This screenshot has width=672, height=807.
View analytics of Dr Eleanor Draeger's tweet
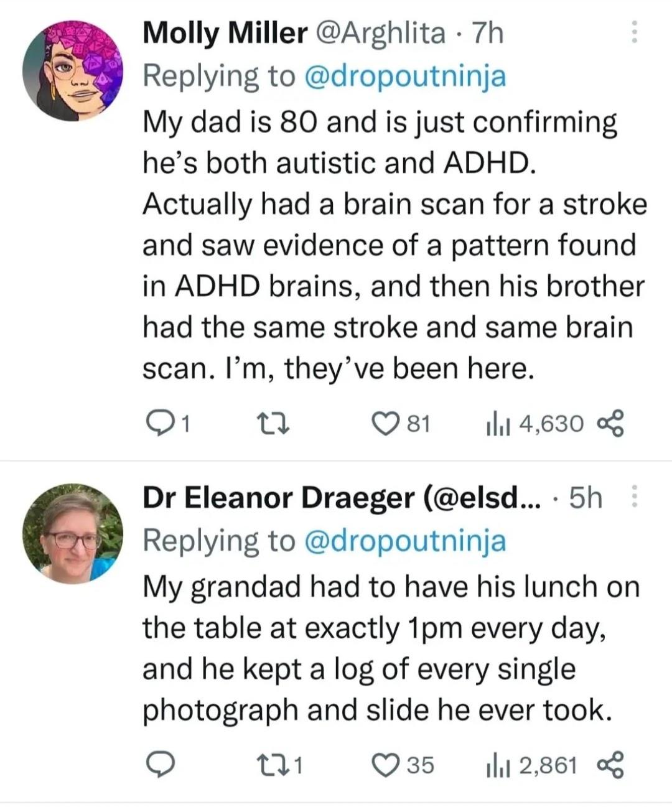tap(496, 765)
